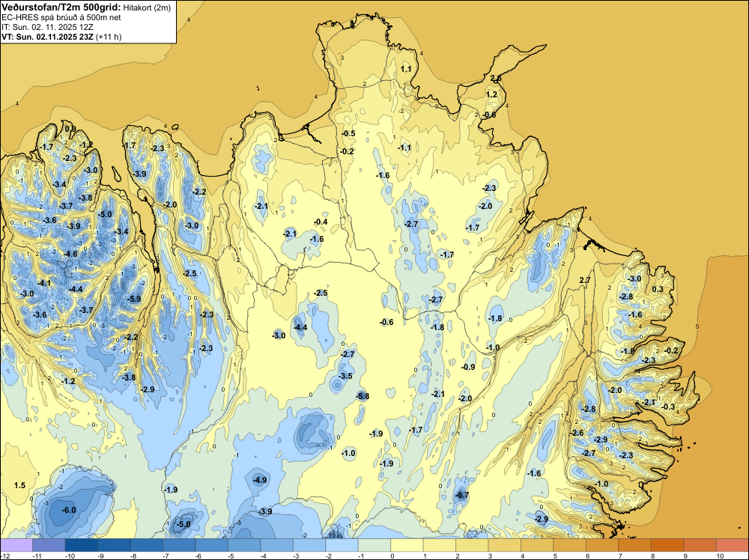Click the -4.4 label beside the -3.0 label

tap(300, 327)
